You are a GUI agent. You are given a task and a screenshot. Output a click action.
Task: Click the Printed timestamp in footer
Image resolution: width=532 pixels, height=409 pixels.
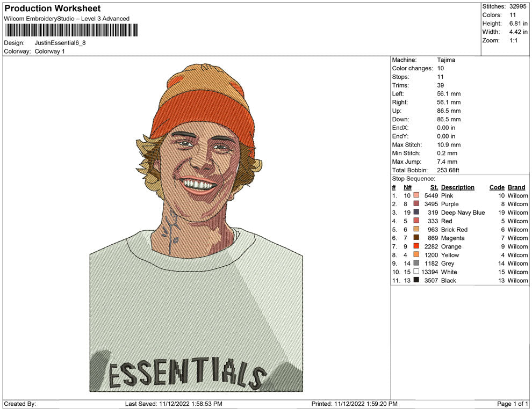(354, 404)
